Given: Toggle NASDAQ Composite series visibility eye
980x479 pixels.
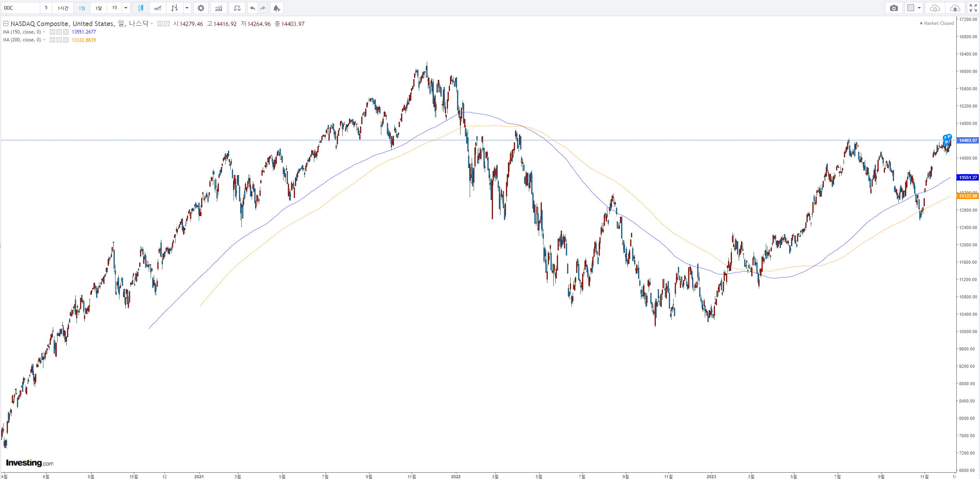Looking at the screenshot, I should click(160, 24).
